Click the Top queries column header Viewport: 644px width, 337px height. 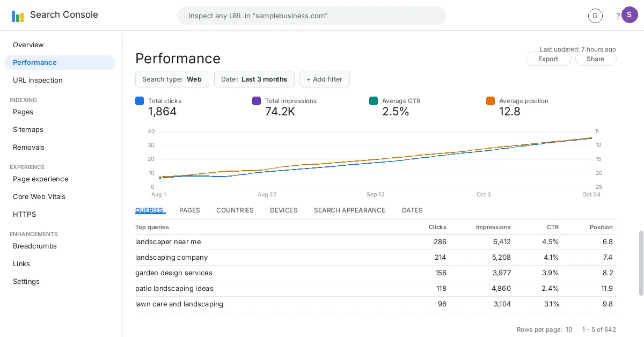point(152,227)
